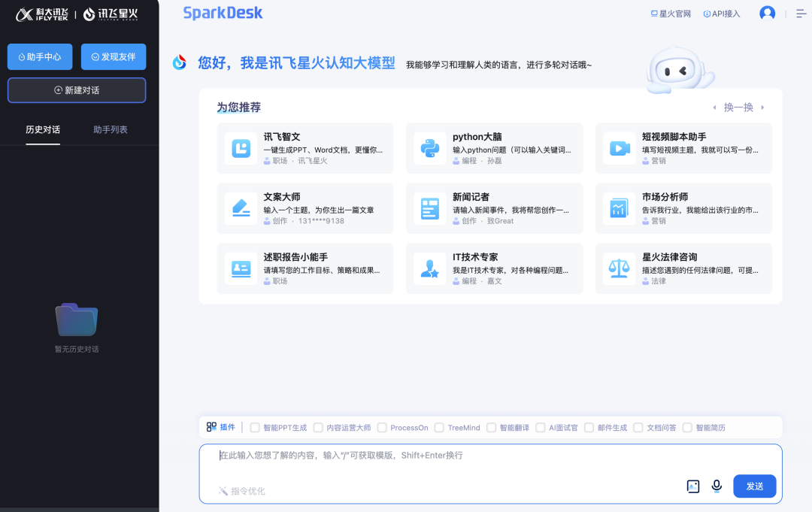Enable the 文档问答 plugin checkbox
Screen dimensions: 812x512
[638, 428]
